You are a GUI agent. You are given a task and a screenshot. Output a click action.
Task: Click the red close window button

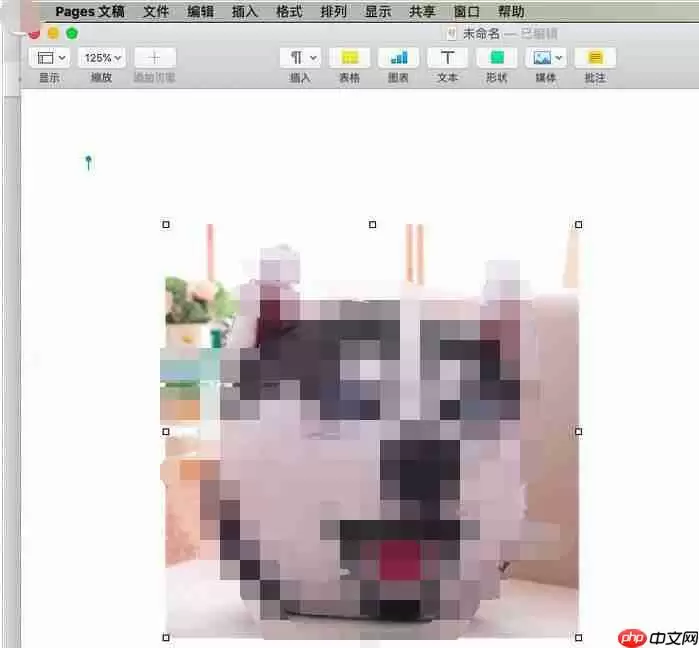(34, 33)
